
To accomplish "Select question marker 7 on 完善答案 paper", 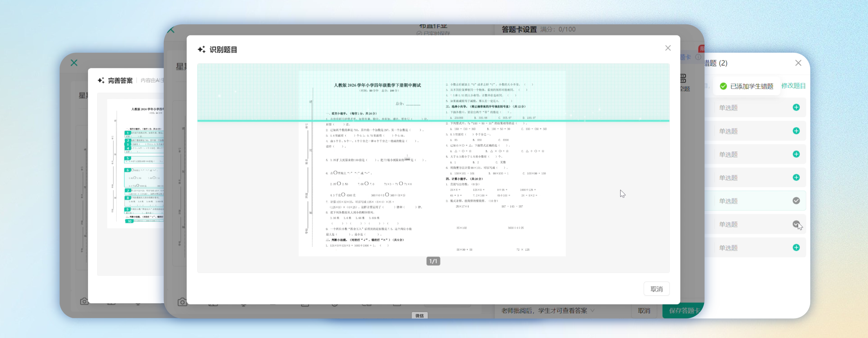I will (x=128, y=191).
